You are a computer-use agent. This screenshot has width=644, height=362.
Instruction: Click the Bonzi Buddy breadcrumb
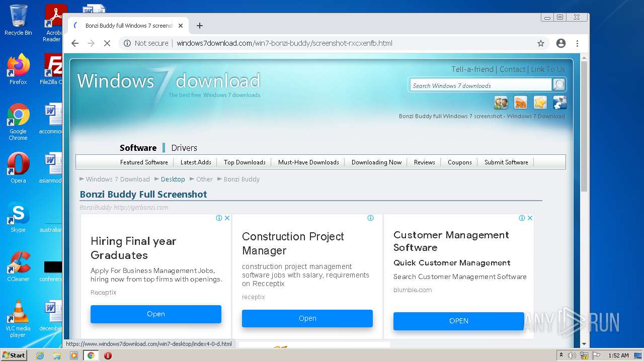242,179
